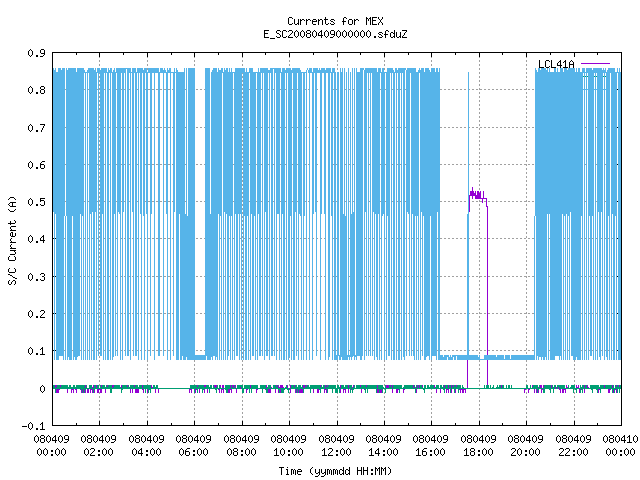Image resolution: width=640 pixels, height=480 pixels.
Task: Click the chart title 'Currents for MEX'
Action: click(x=335, y=21)
